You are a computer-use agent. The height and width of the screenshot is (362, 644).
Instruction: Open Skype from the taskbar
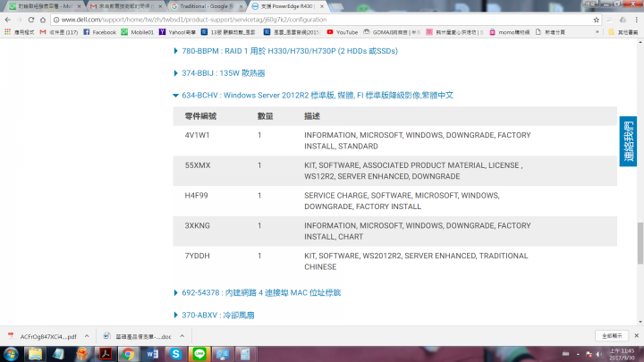click(176, 354)
